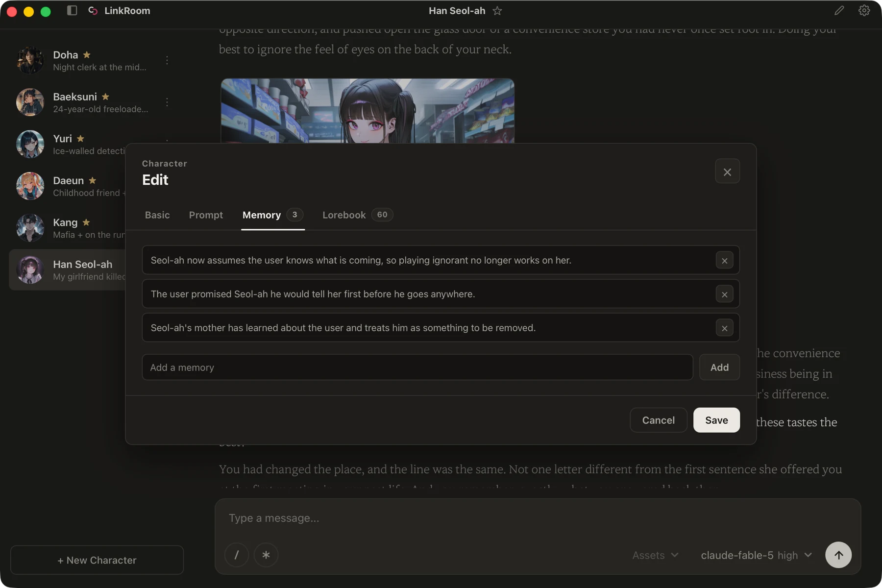Click the asterisk action button
Viewport: 882px width, 588px height.
[266, 555]
